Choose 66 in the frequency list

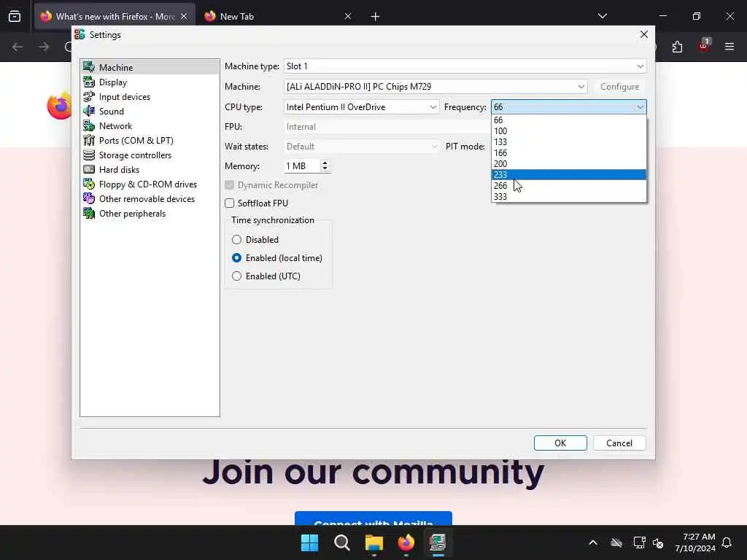pos(569,120)
